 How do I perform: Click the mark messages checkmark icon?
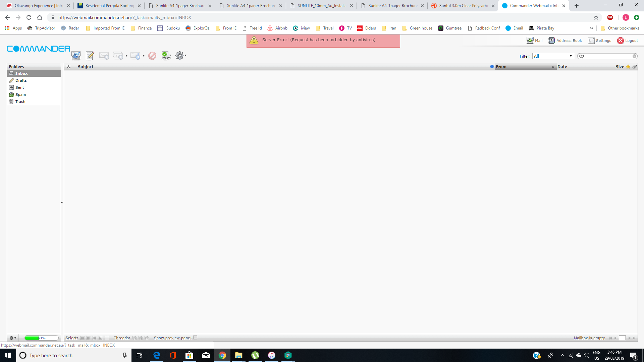point(166,56)
